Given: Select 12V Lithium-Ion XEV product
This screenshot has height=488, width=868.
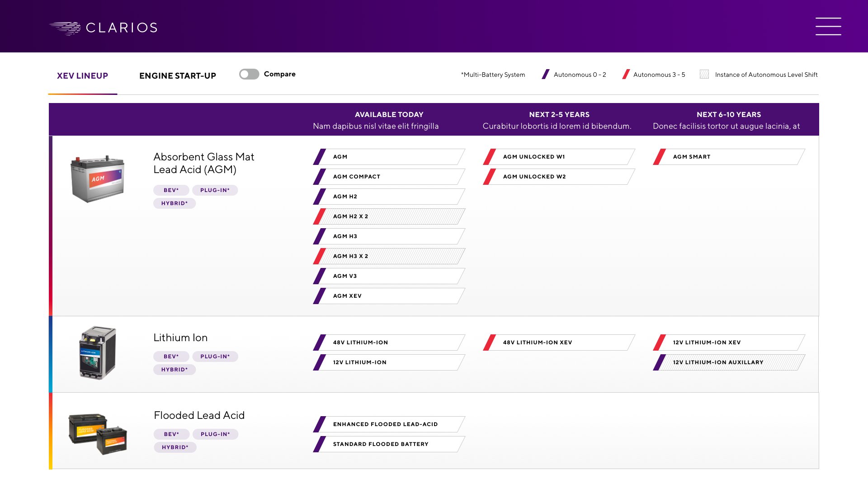Looking at the screenshot, I should coord(729,343).
